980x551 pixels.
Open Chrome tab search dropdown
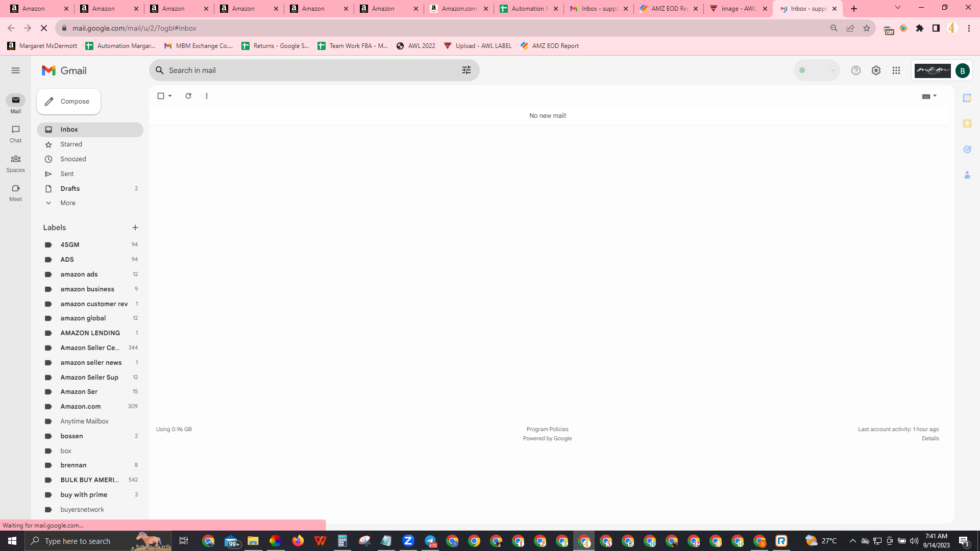coord(897,8)
